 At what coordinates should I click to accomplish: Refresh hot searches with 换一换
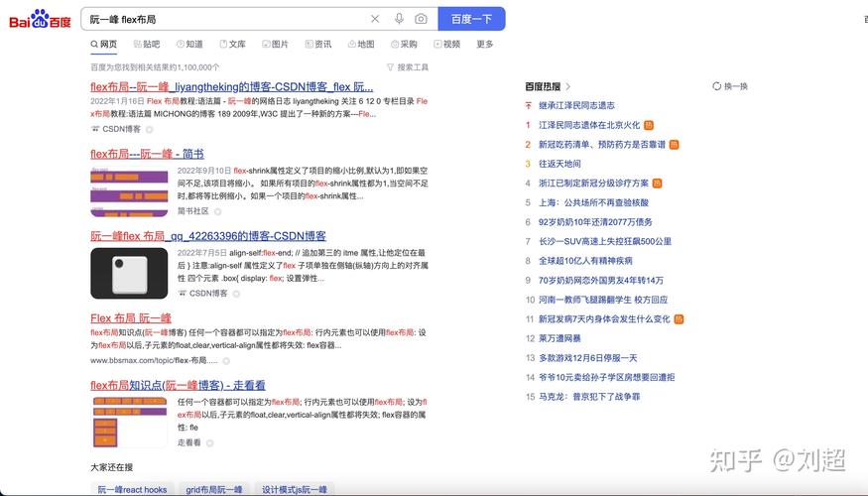(730, 86)
